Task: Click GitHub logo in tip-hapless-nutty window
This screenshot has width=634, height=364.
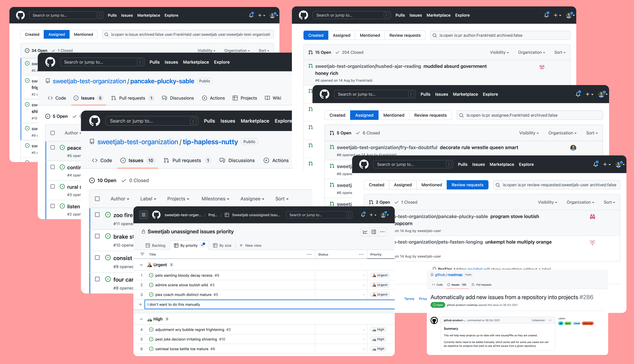Action: click(95, 121)
